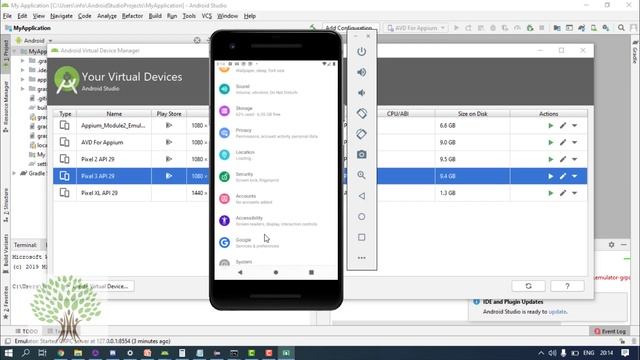Open emulator extended controls three dots
Image resolution: width=640 pixels, height=360 pixels.
pyautogui.click(x=361, y=258)
